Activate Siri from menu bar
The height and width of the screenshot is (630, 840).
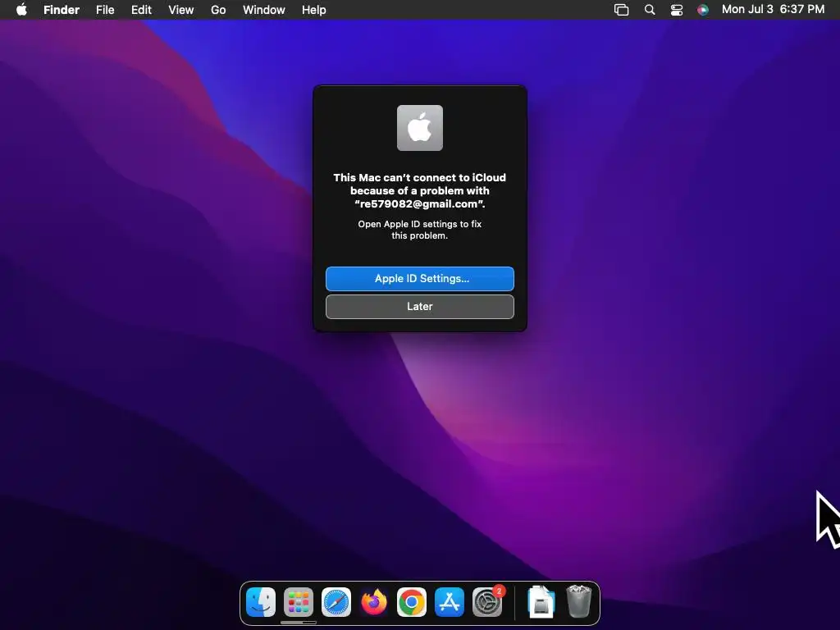[703, 10]
